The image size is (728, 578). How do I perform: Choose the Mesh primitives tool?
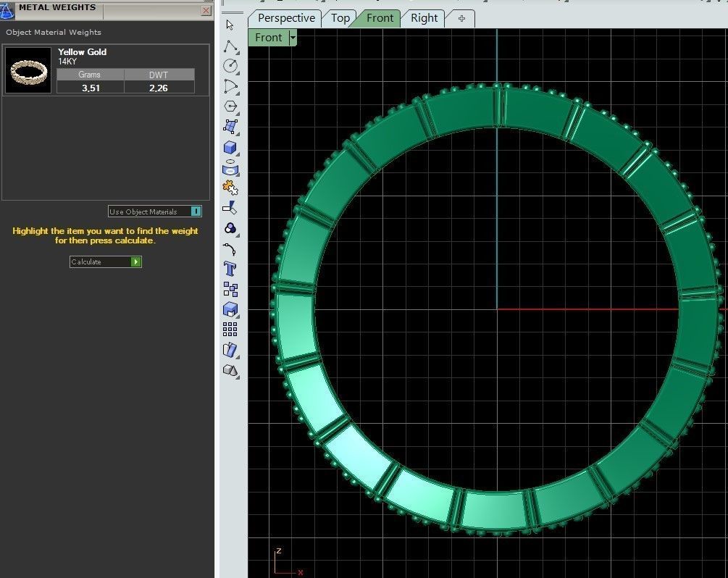pos(230,370)
